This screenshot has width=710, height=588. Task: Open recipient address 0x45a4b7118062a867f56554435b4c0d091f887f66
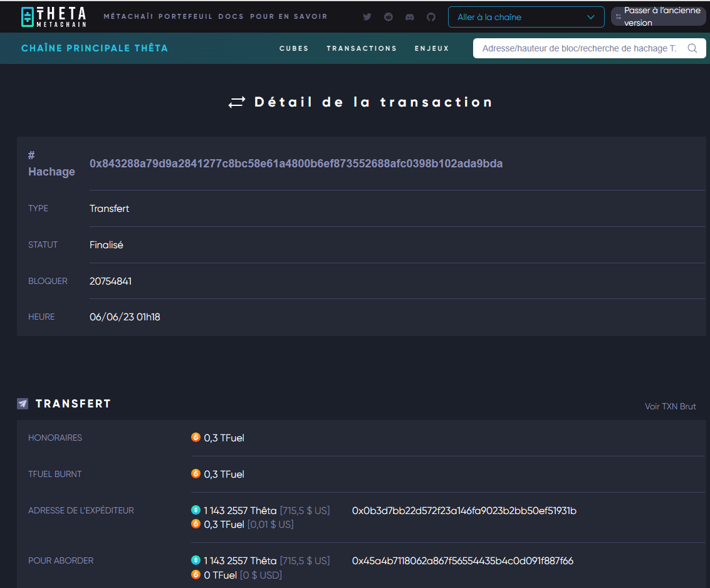click(462, 561)
